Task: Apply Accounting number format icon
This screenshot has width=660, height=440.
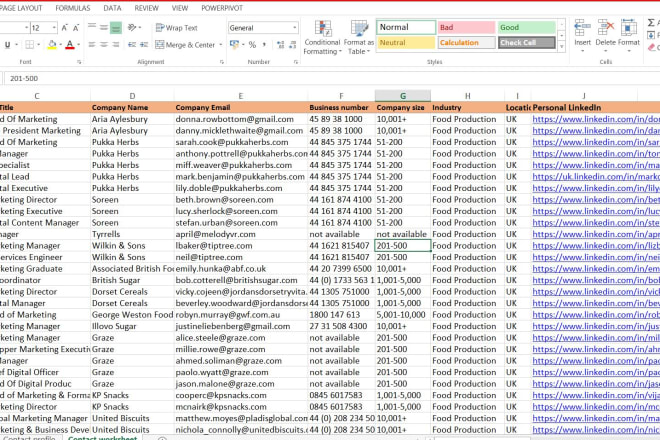Action: pyautogui.click(x=234, y=45)
